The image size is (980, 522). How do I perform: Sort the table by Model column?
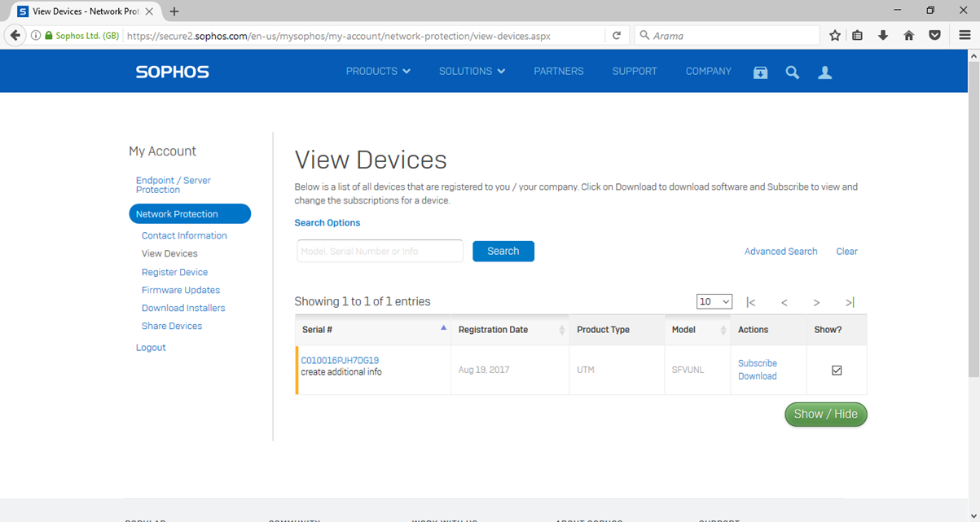point(697,330)
